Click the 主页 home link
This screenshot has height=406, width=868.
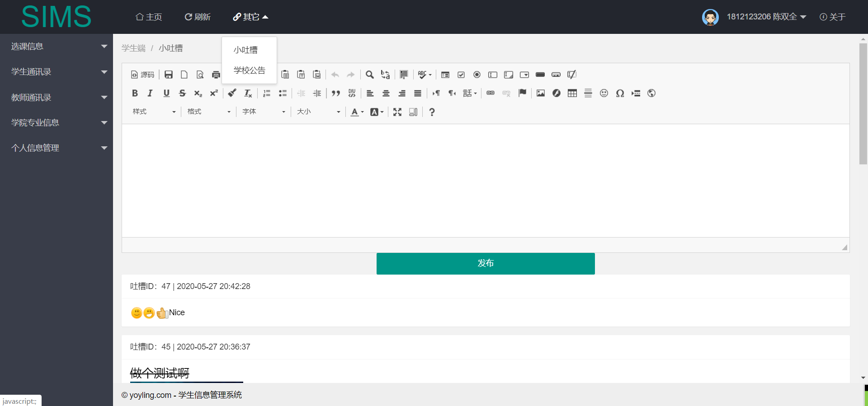tap(149, 17)
